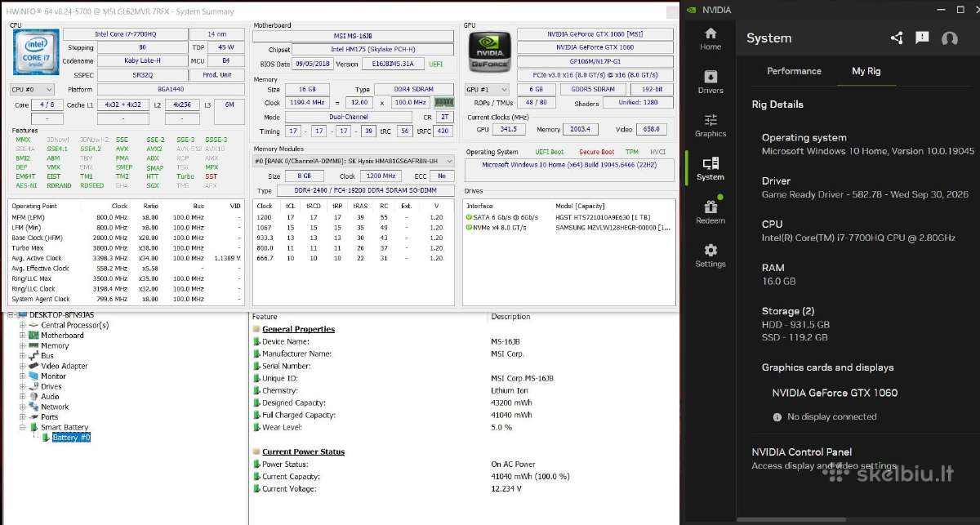980x525 pixels.
Task: Click the info icon next to No display connected
Action: 777,417
